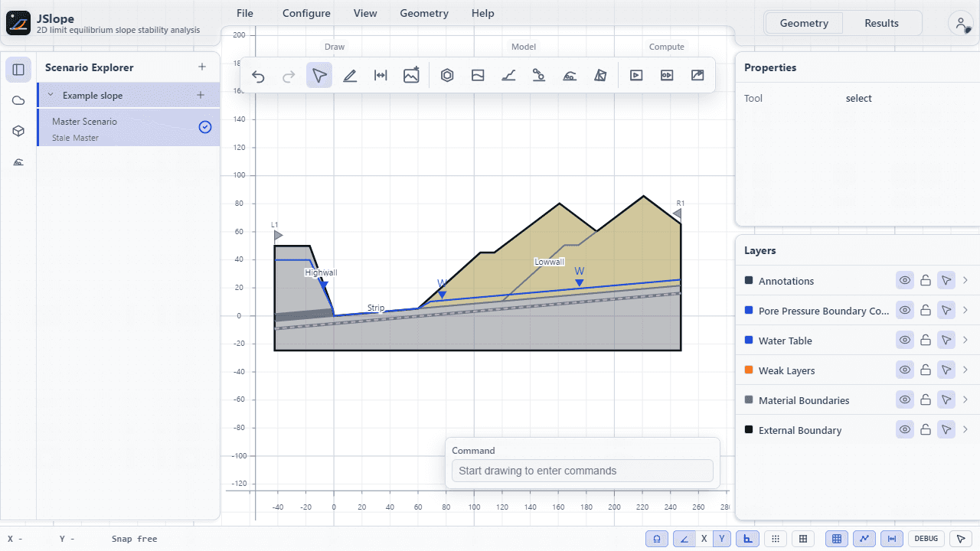Open the results chart export icon

[697, 76]
